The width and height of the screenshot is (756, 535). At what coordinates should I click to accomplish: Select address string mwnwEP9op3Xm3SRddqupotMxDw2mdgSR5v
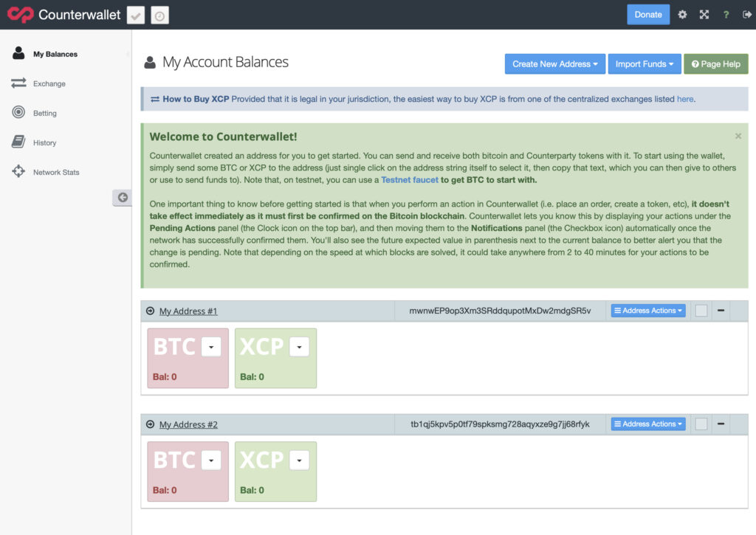(x=500, y=311)
